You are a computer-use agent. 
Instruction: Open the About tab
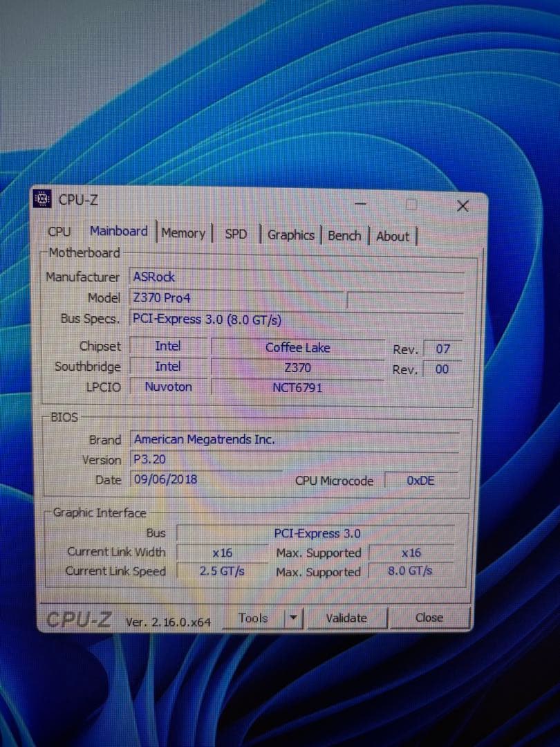(x=391, y=237)
